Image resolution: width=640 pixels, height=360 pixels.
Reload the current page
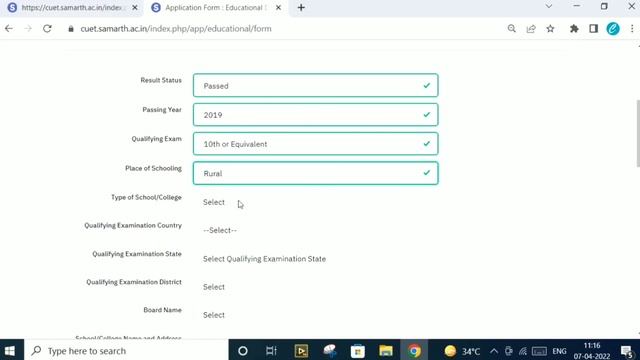coord(47,29)
